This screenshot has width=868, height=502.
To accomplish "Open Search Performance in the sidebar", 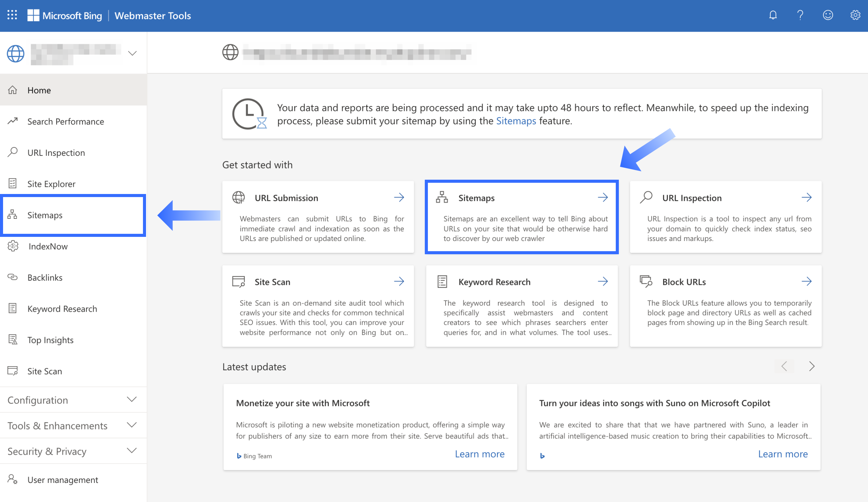I will [65, 122].
